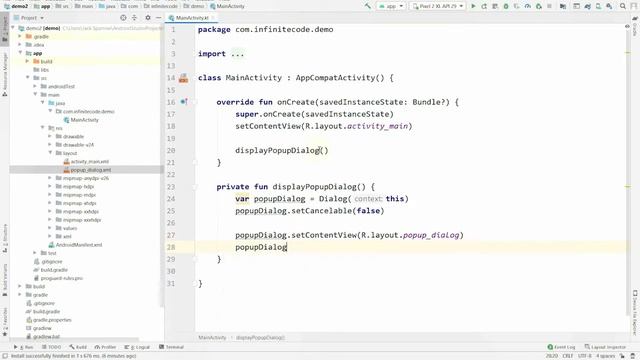Click the Make Project hammer icon
Viewport: 640px width, 360px height.
click(x=368, y=6)
